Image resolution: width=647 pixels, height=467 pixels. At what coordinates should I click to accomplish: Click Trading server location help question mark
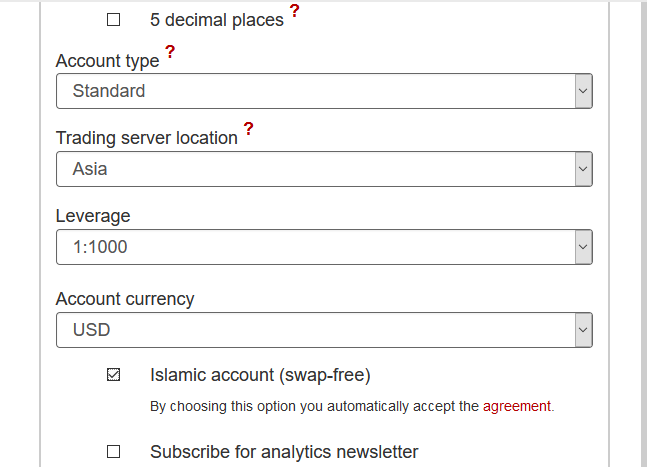coord(248,129)
